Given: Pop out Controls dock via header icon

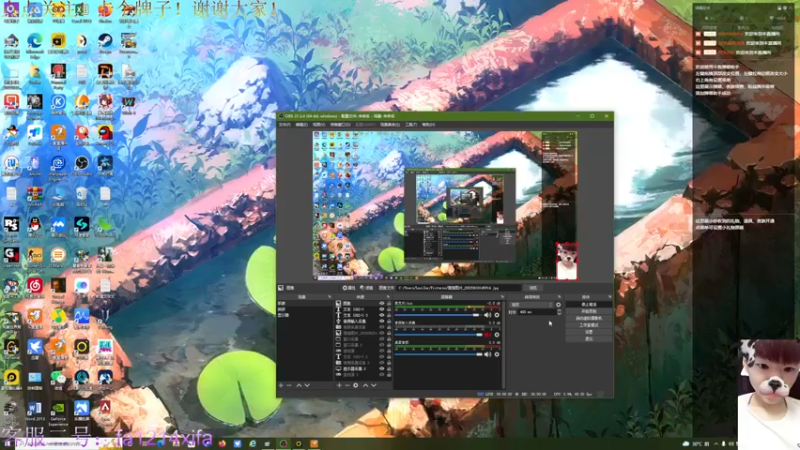Looking at the screenshot, I should [610, 297].
